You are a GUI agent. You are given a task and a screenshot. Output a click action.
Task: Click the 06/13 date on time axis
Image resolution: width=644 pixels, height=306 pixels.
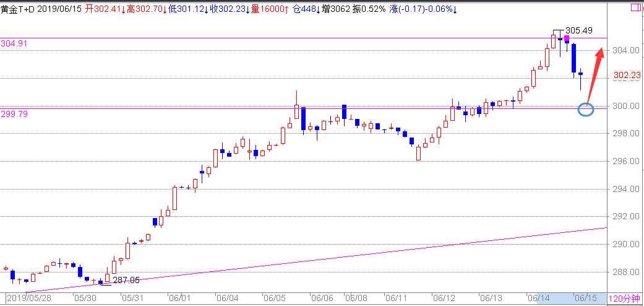click(x=491, y=298)
